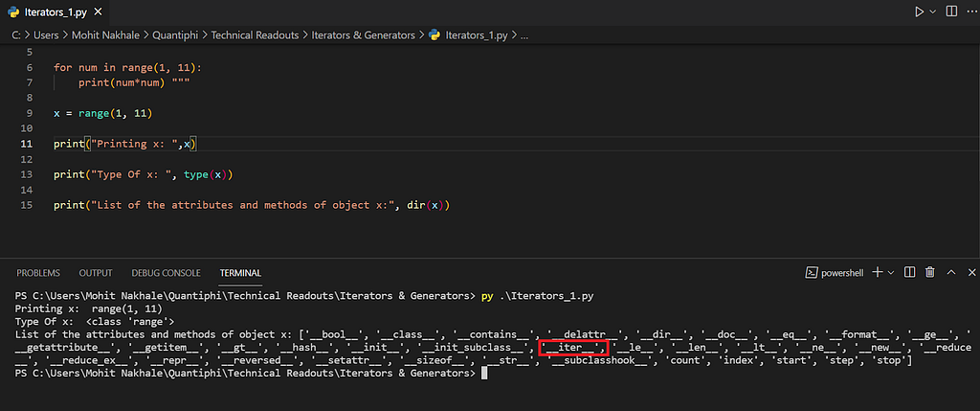The height and width of the screenshot is (411, 980).
Task: Click the Users breadcrumb segment
Action: click(x=46, y=35)
